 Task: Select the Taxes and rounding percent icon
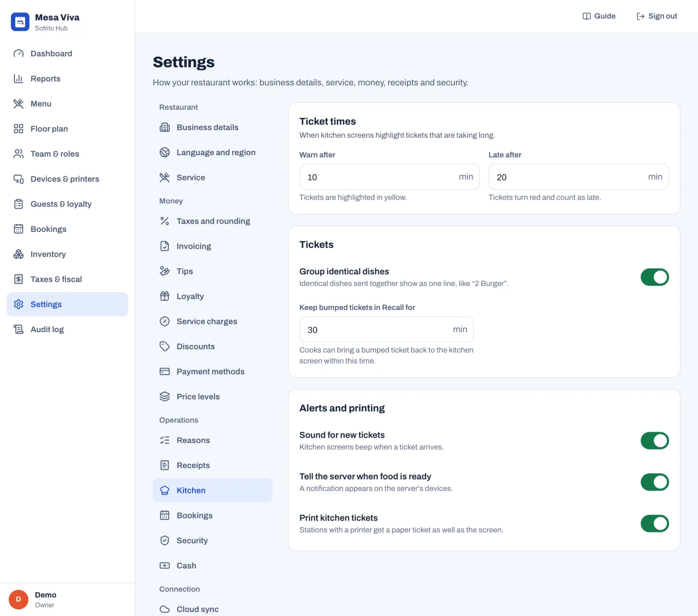164,221
